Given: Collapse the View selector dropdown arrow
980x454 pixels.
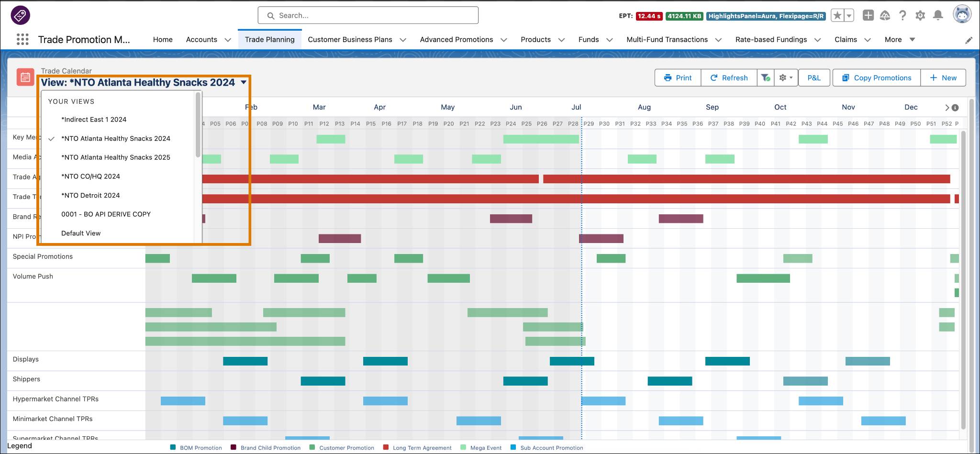Looking at the screenshot, I should [x=244, y=82].
